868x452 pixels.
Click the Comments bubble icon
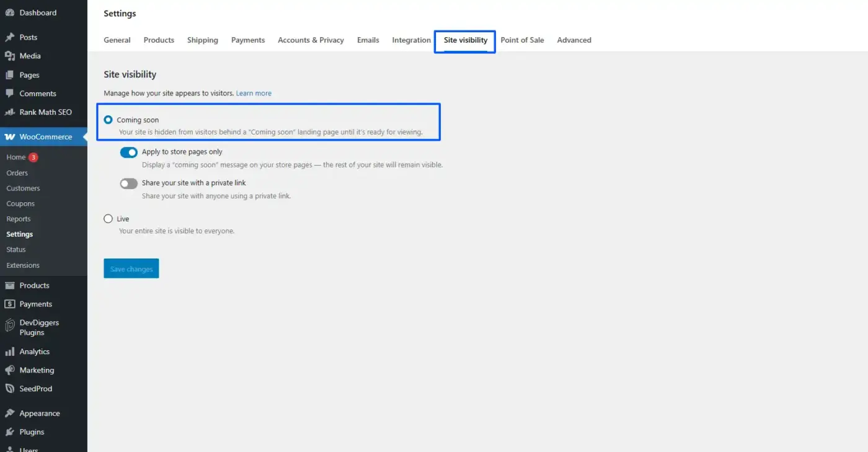[x=9, y=94]
